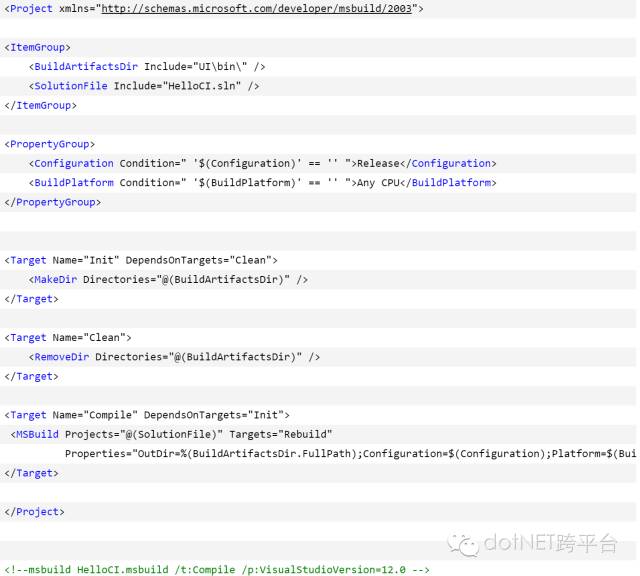Select the msbuild HelloCI.msbuild comment line
640x576 pixels.
pyautogui.click(x=217, y=570)
